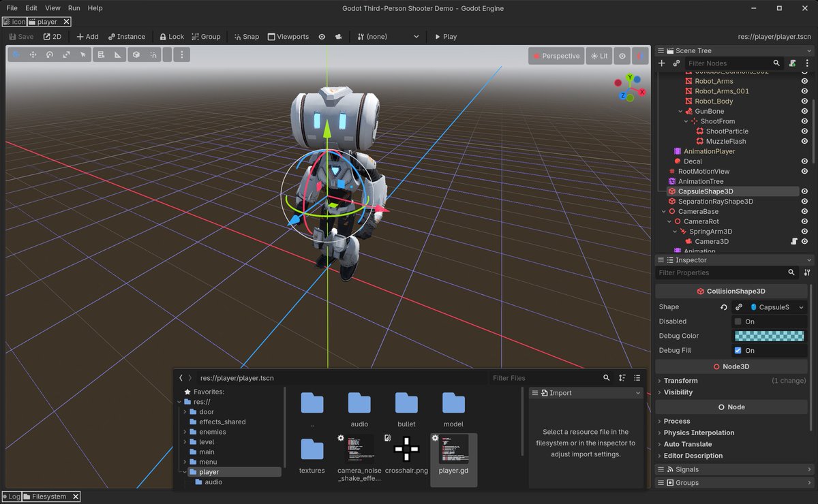Open the File menu
Image resolution: width=818 pixels, height=504 pixels.
(x=12, y=8)
